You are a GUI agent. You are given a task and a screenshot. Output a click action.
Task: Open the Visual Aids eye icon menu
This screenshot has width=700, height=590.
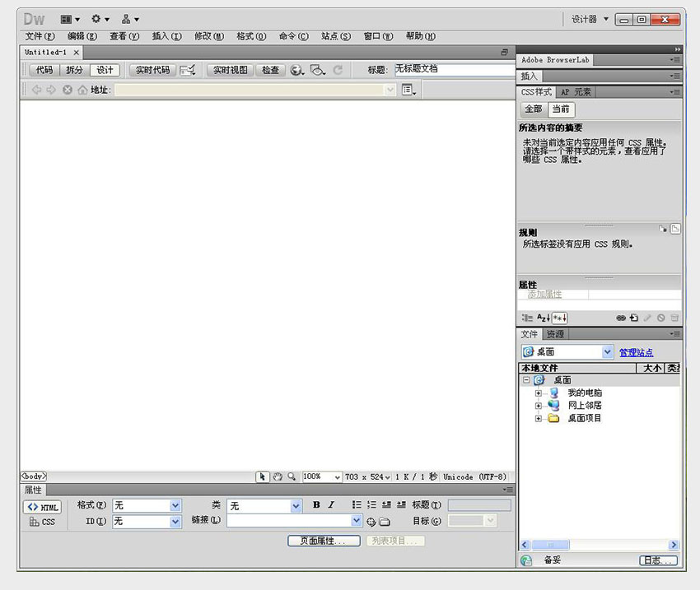(x=318, y=70)
